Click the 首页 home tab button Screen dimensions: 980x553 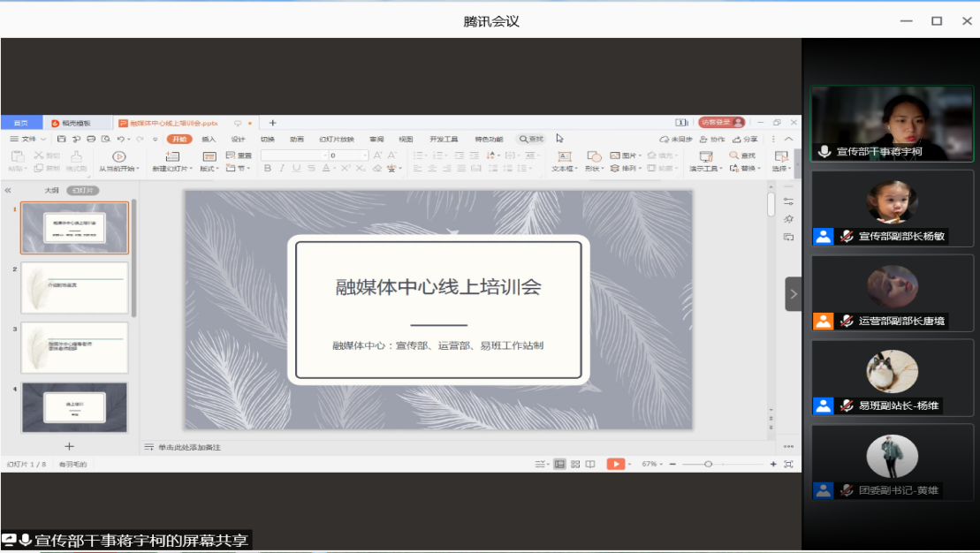pyautogui.click(x=21, y=123)
